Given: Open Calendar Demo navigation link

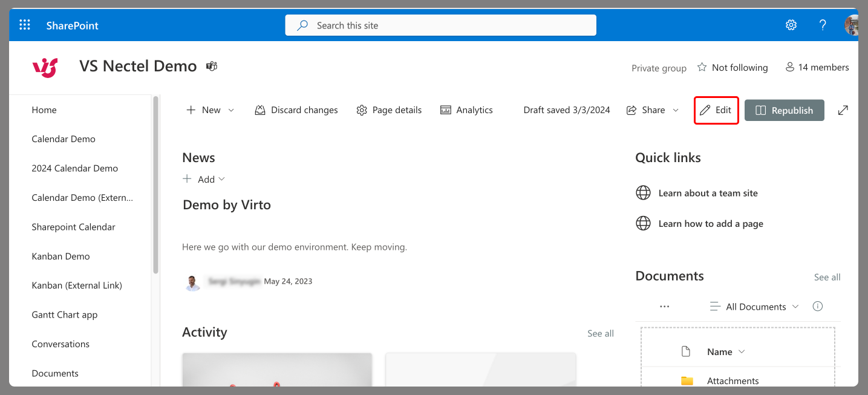Looking at the screenshot, I should pos(64,139).
